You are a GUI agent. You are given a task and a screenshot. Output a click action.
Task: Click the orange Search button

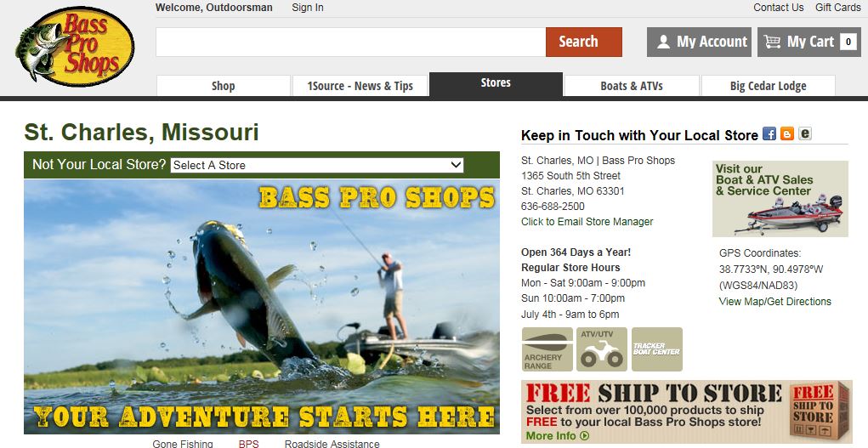[583, 43]
